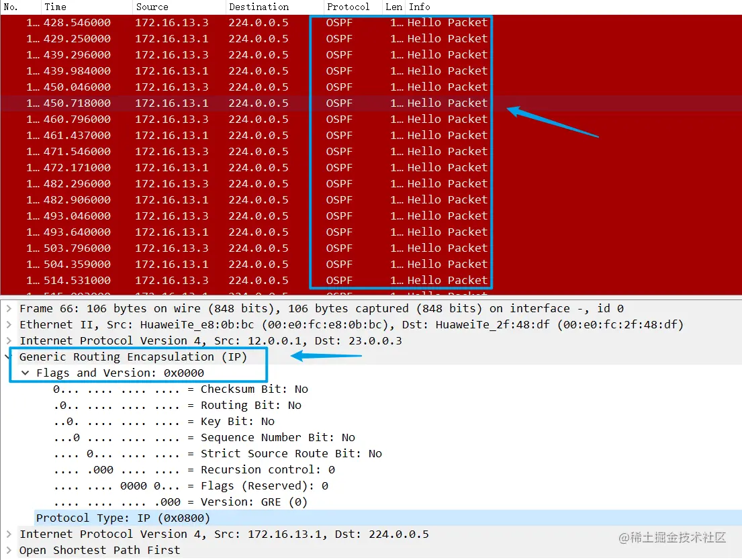Viewport: 742px width, 560px height.
Task: Click the Ethernet II HuaweiTe_e8:0b:bc source text
Action: (x=197, y=325)
